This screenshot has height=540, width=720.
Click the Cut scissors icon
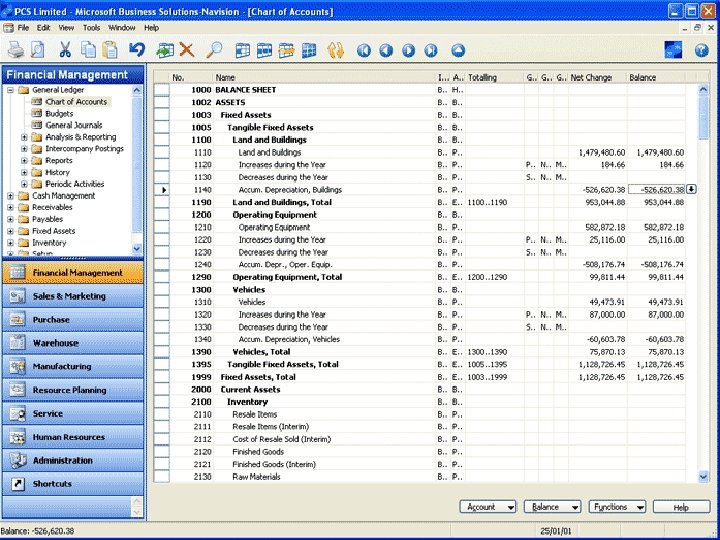click(65, 50)
